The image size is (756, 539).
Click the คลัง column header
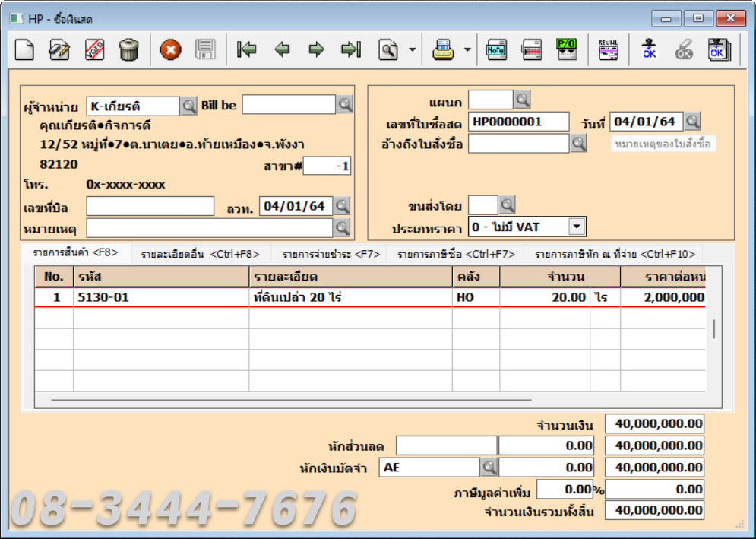(x=476, y=277)
